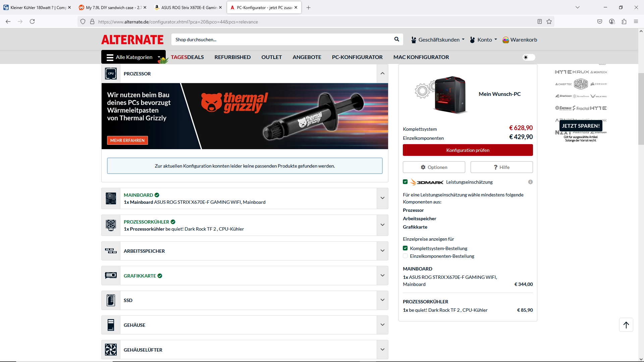Viewport: 644px width, 362px height.
Task: Click Konfiguration prüfen button
Action: [x=468, y=150]
